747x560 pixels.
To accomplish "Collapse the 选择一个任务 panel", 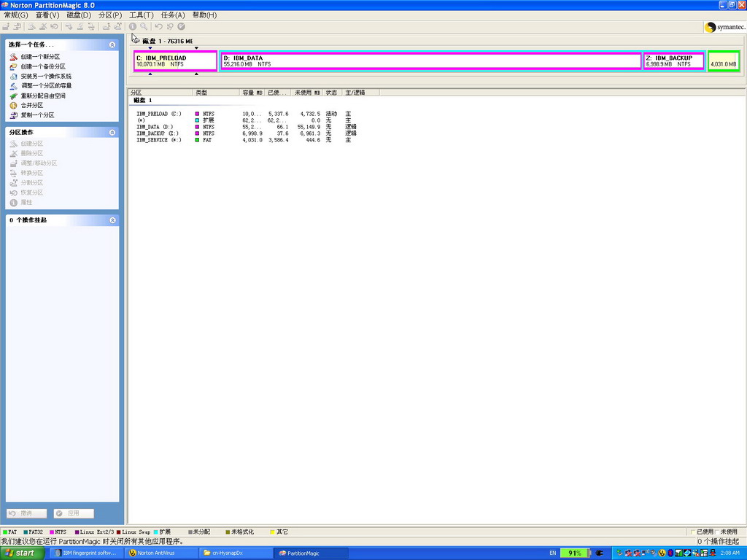I will pos(112,45).
